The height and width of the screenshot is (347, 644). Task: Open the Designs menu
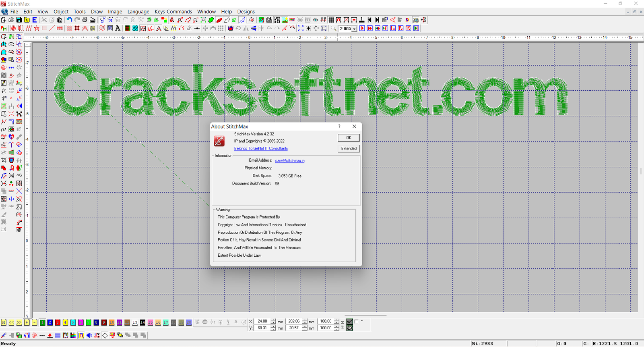click(246, 12)
